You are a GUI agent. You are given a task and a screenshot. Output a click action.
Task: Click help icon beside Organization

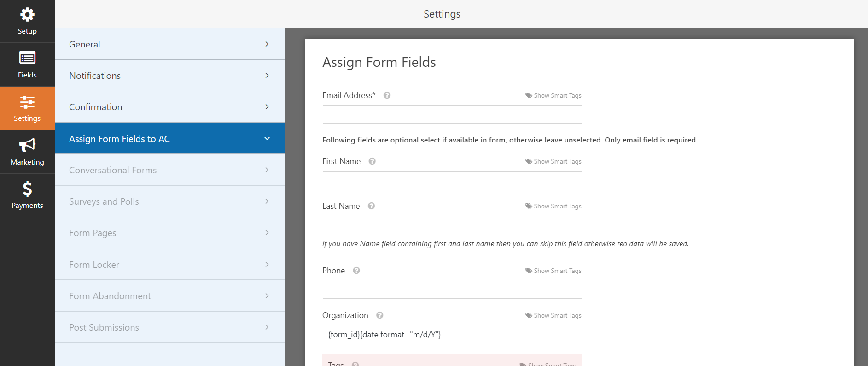pyautogui.click(x=380, y=315)
